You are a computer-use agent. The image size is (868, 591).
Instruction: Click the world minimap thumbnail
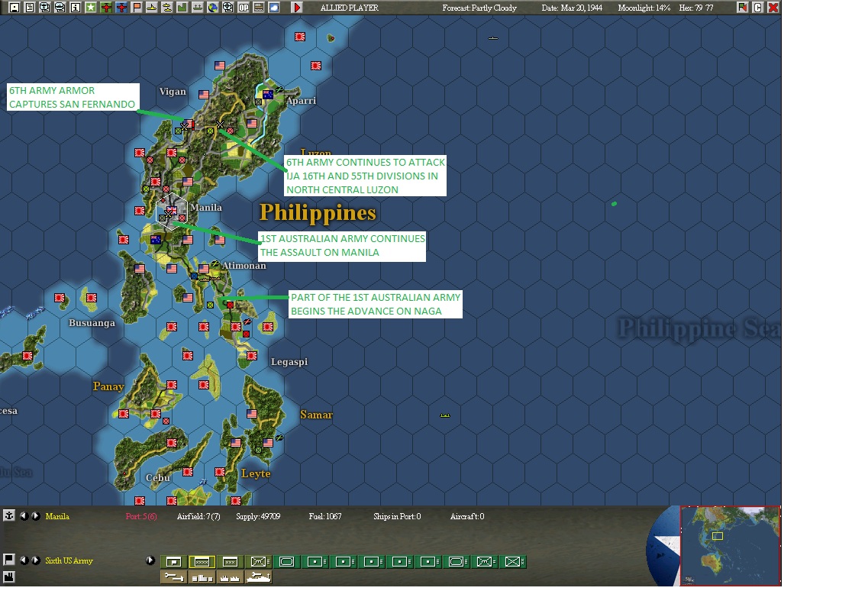pyautogui.click(x=730, y=546)
